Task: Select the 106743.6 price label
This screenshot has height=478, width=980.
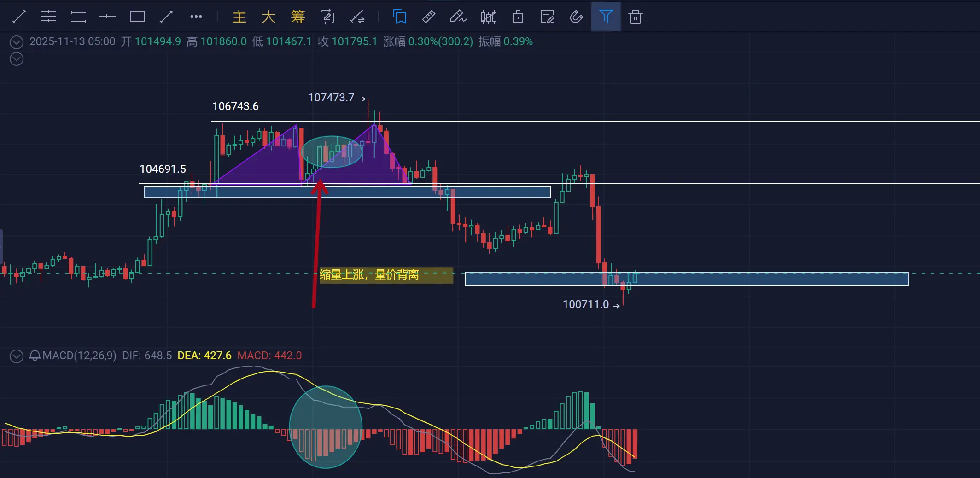Action: 235,106
